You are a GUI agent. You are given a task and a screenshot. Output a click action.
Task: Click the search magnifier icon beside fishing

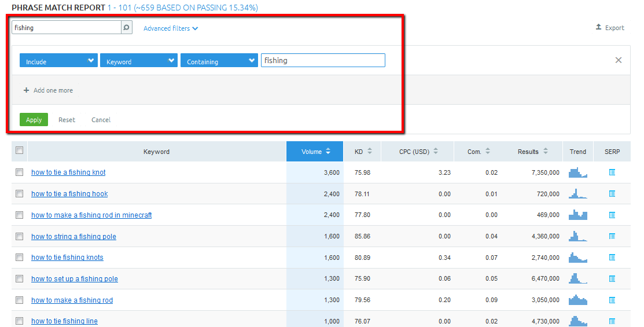pos(127,28)
